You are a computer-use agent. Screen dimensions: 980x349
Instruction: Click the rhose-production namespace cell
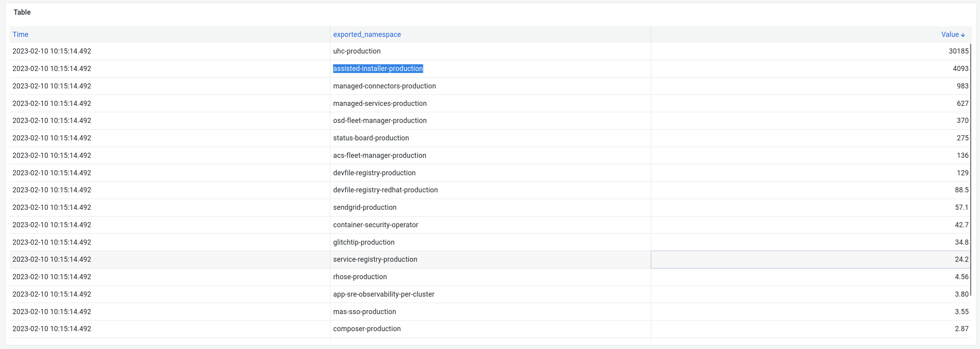pyautogui.click(x=360, y=277)
